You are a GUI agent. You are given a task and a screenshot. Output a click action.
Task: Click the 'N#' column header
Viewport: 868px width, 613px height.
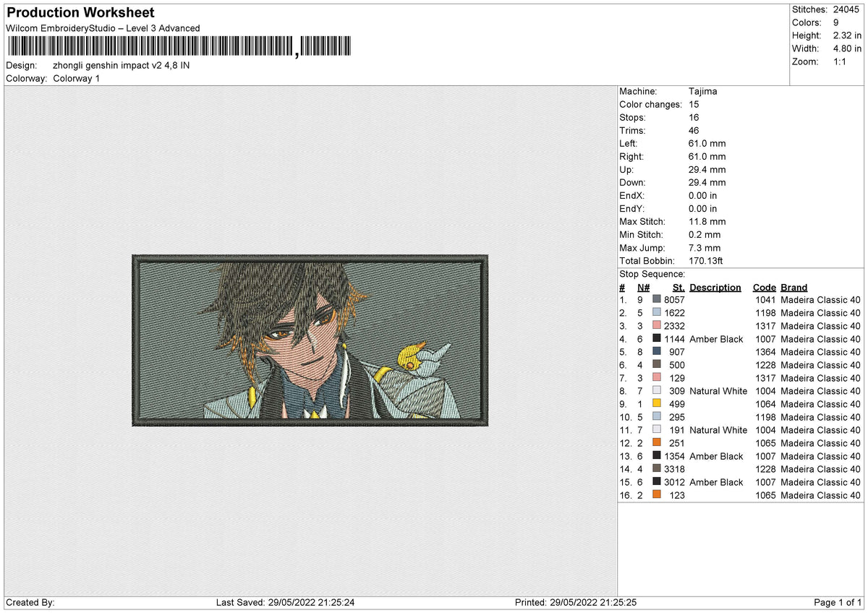tap(643, 287)
